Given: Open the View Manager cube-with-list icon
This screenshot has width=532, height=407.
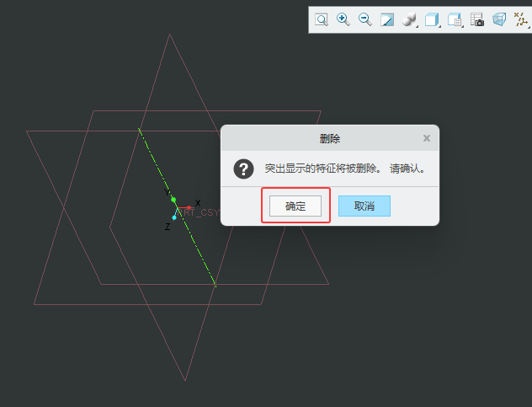Looking at the screenshot, I should tap(455, 19).
